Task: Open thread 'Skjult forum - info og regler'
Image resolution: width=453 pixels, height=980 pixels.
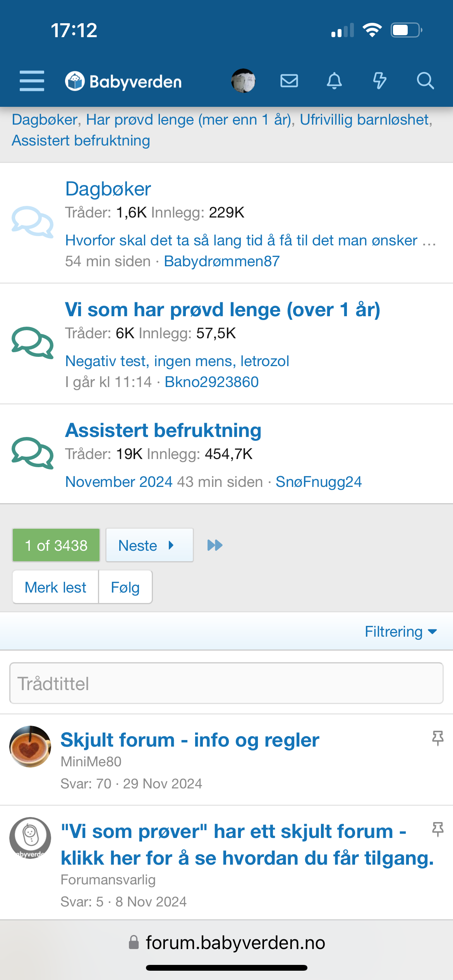Action: pos(190,740)
